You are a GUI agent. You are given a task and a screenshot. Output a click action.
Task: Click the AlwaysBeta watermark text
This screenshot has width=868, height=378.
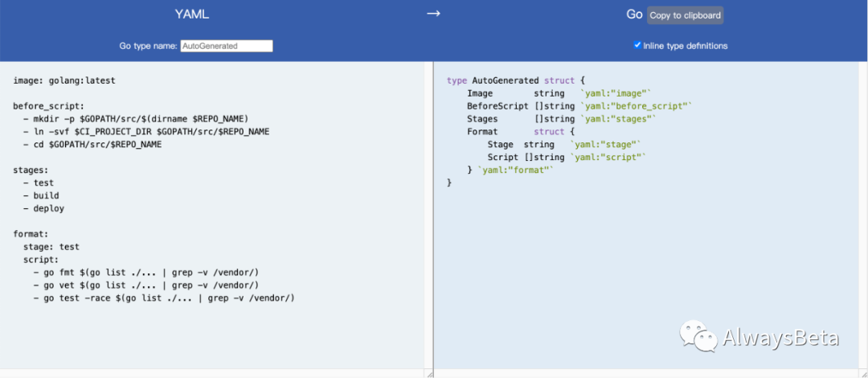(x=780, y=337)
